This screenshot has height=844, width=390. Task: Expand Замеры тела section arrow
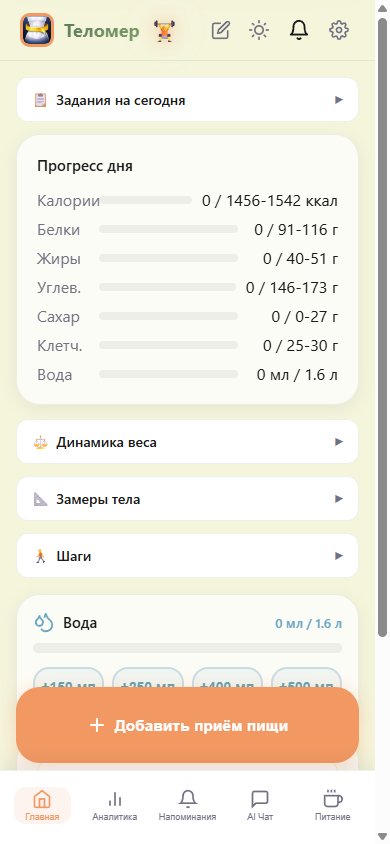point(339,499)
